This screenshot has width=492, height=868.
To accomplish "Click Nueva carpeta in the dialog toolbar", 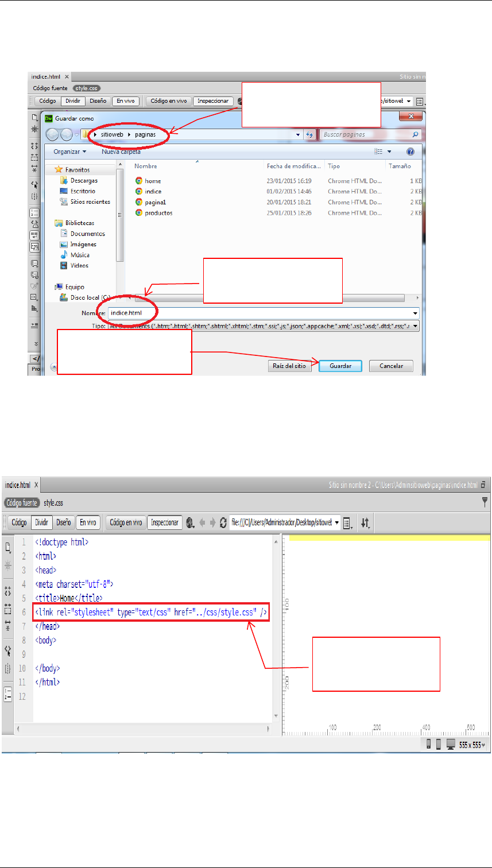I will pos(121,152).
